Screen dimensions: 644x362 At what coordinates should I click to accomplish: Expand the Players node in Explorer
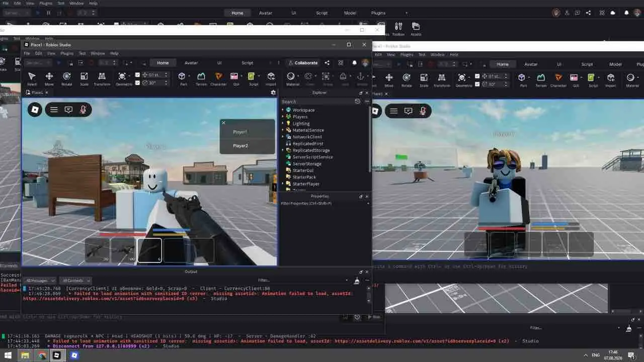(x=283, y=117)
